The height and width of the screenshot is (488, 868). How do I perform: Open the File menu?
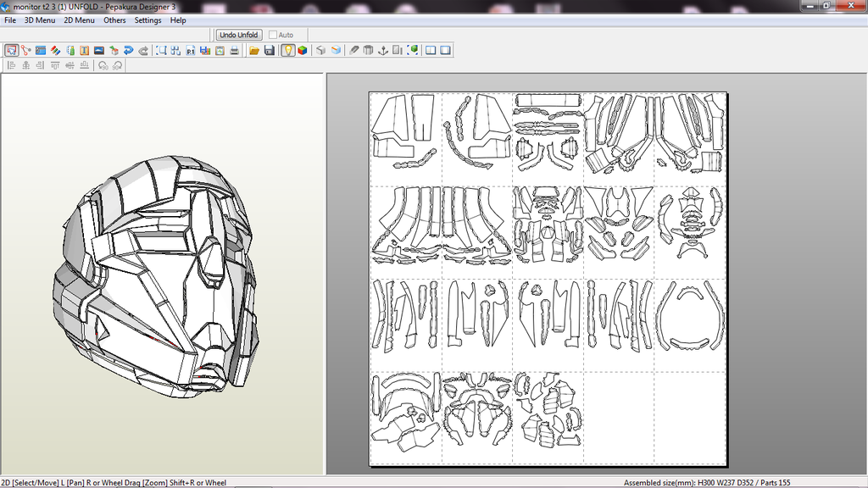[x=10, y=20]
